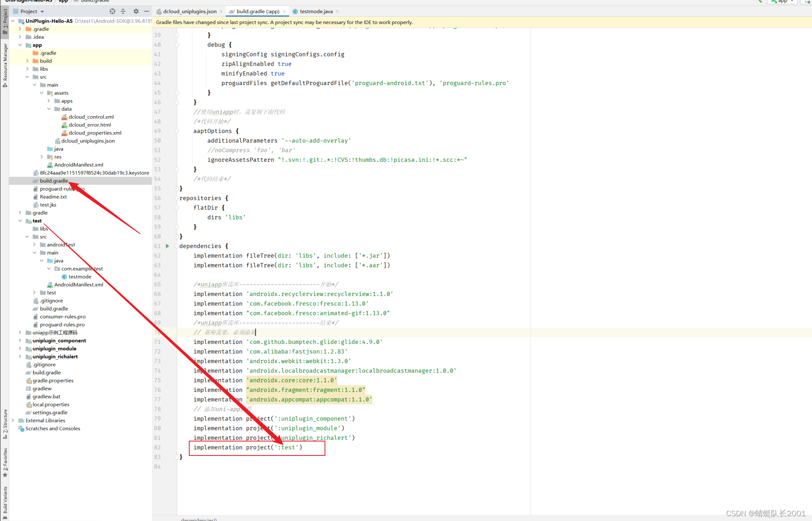Select the .keystore file in app

point(94,173)
